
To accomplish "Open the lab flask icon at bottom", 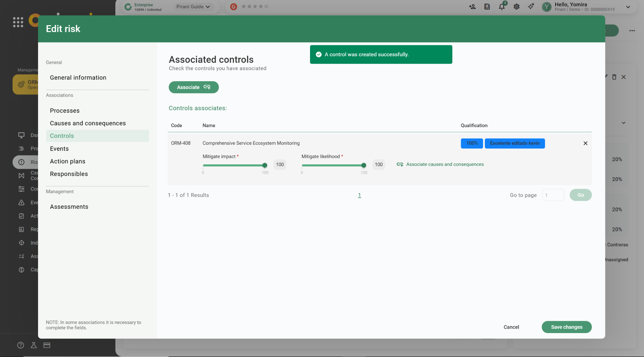I will tap(34, 345).
